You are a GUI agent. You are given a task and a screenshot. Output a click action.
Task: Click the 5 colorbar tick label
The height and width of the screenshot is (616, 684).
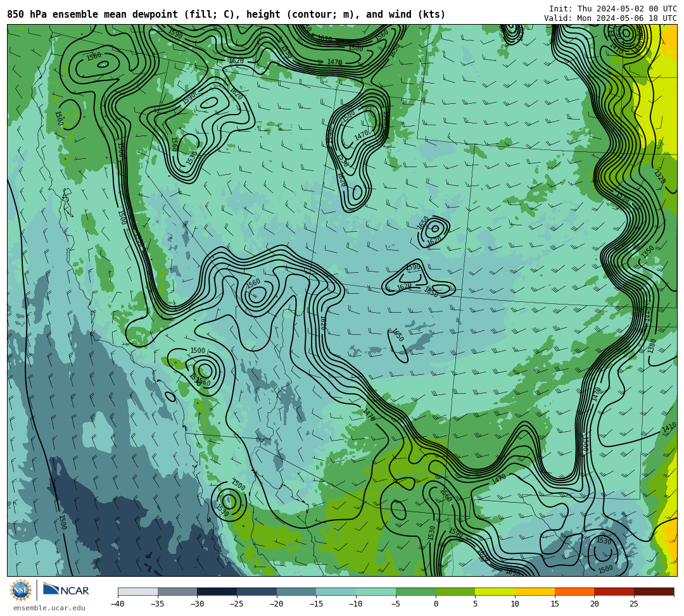tap(476, 604)
